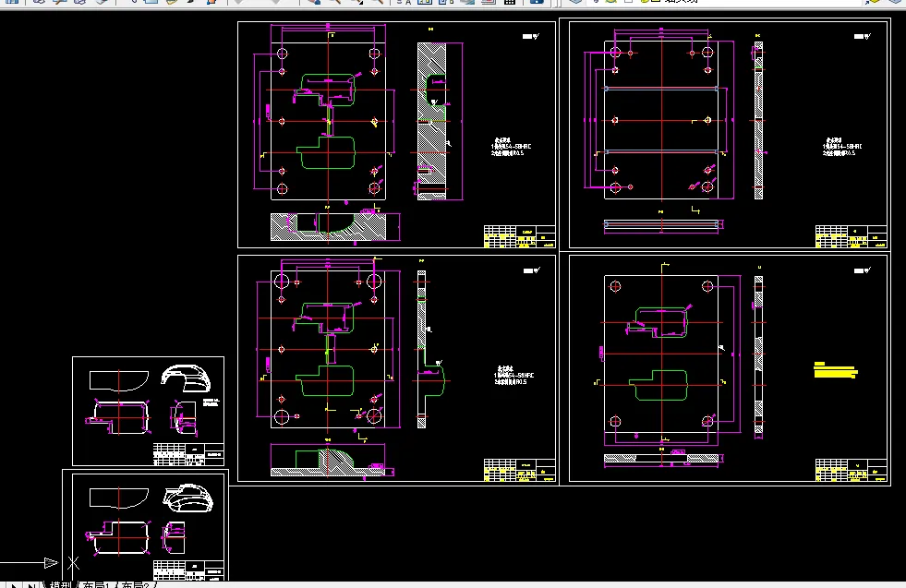Select the surface roughness symbol in top-right sheet corner

tap(863, 36)
